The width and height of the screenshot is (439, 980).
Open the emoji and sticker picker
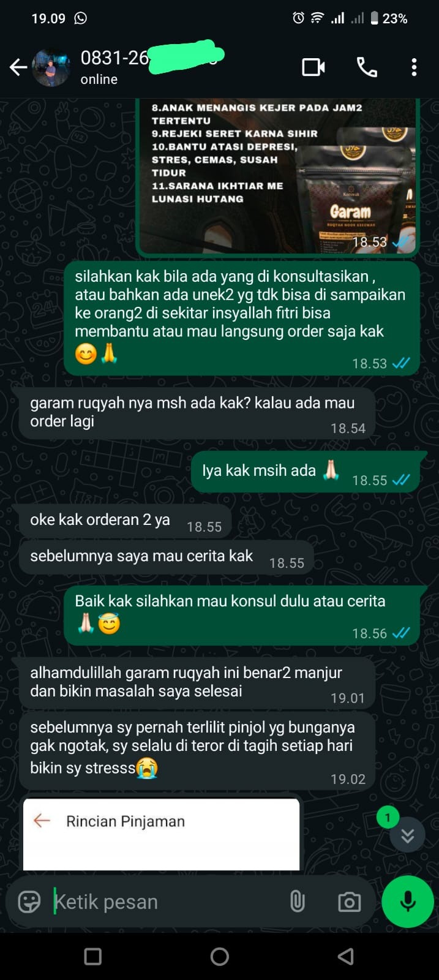pos(29,902)
